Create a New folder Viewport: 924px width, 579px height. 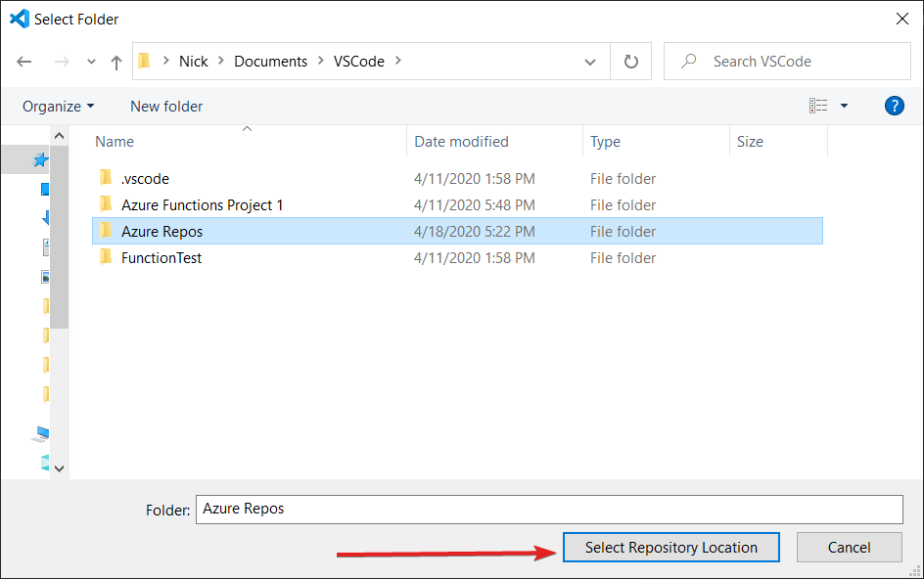click(166, 107)
